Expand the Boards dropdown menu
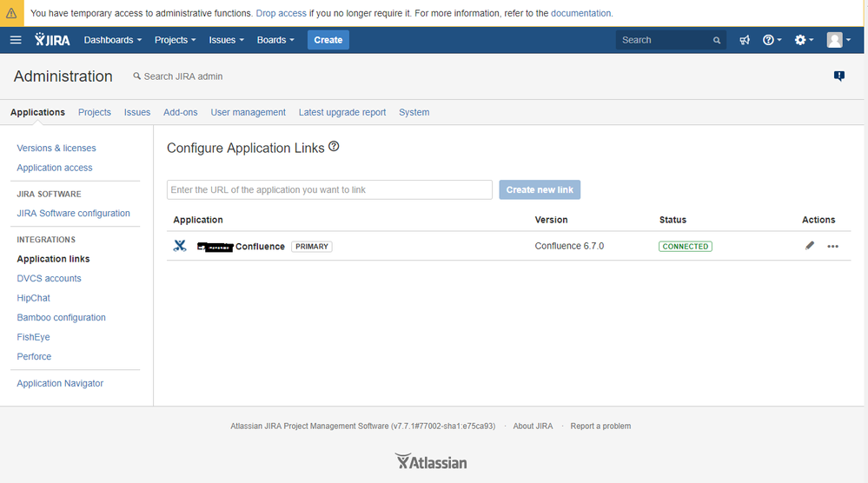868x483 pixels. pos(275,40)
